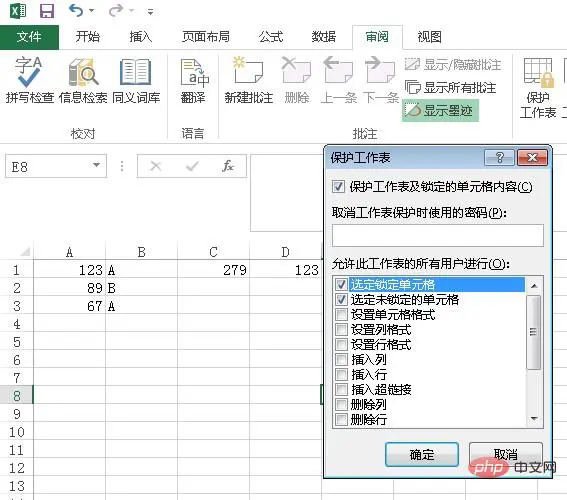Click the permissions list scrollbar thumb
Viewport: 567px width, 500px height.
tap(534, 332)
